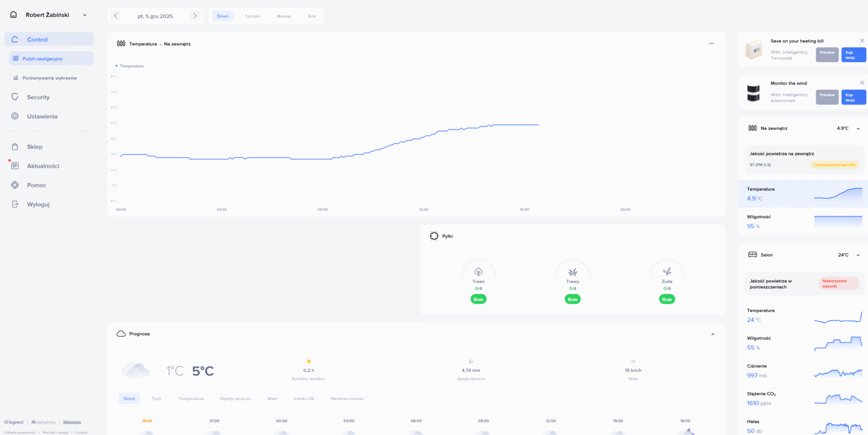Collapse the Na zewnątrz module panel
The image size is (868, 435).
tap(858, 129)
